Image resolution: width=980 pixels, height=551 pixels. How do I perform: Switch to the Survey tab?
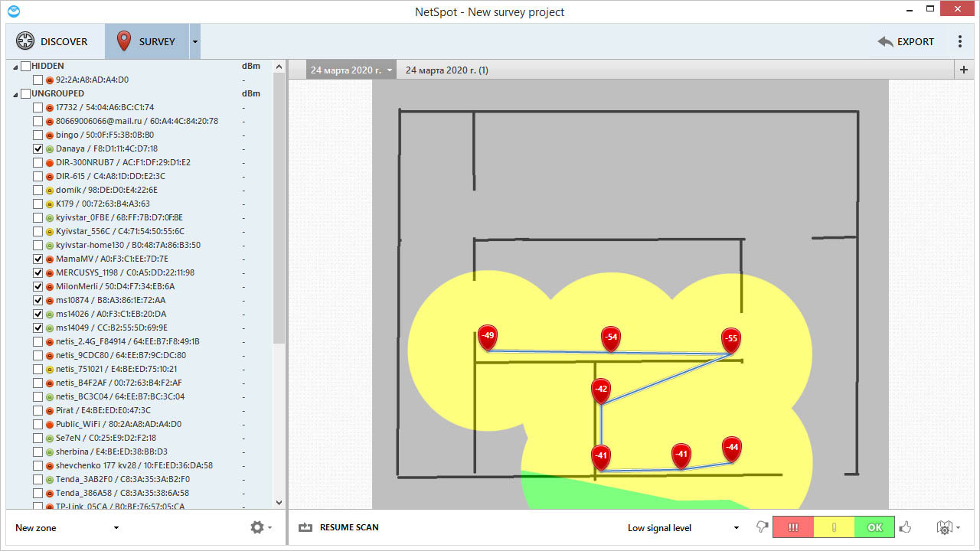pyautogui.click(x=147, y=41)
